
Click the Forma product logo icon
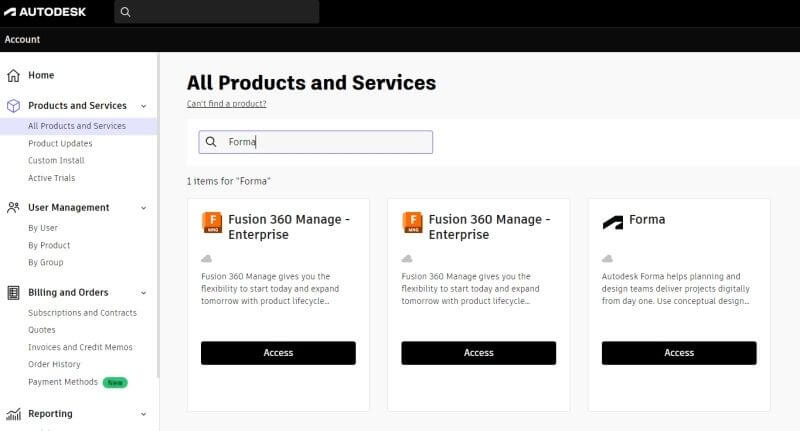(x=612, y=221)
